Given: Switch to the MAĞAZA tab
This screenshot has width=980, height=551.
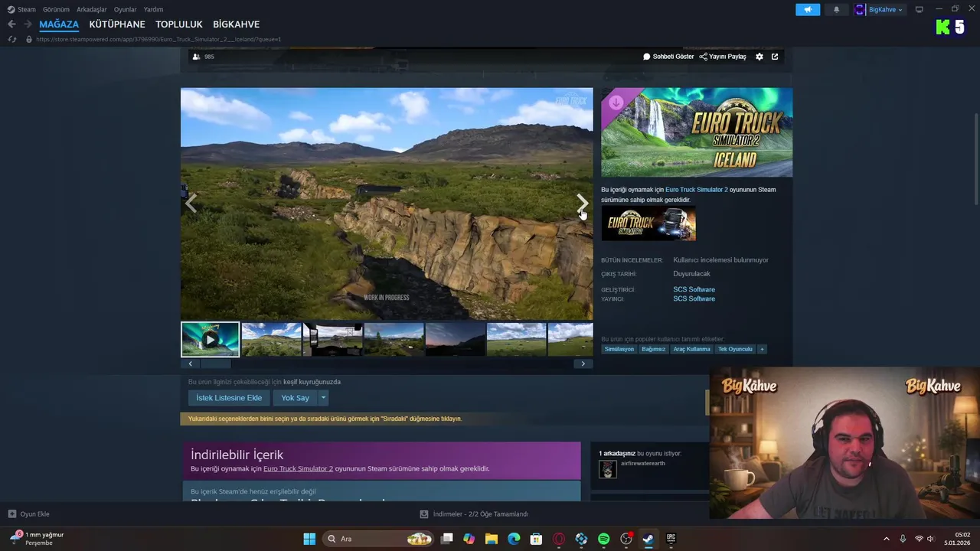Looking at the screenshot, I should [59, 24].
